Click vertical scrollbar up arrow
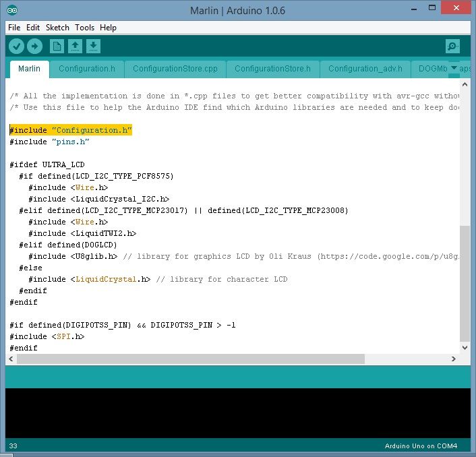 click(465, 85)
